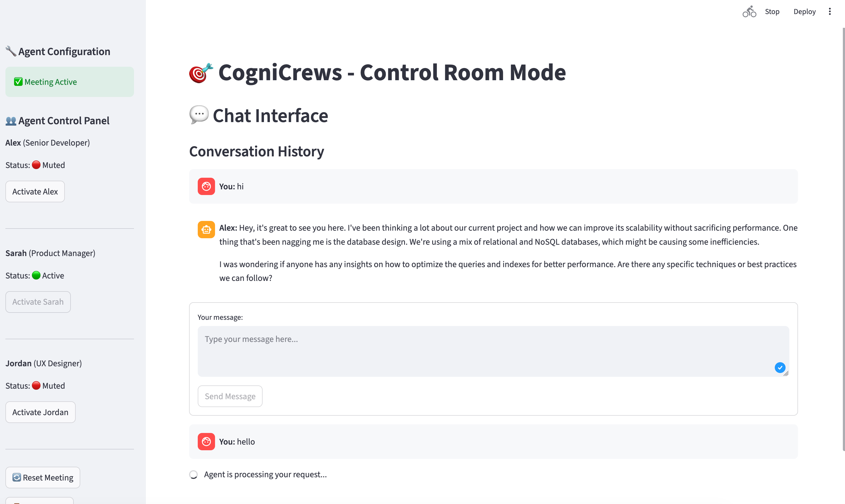The height and width of the screenshot is (504, 845).
Task: Click the red face avatar beside 'You: hi'
Action: 206,186
